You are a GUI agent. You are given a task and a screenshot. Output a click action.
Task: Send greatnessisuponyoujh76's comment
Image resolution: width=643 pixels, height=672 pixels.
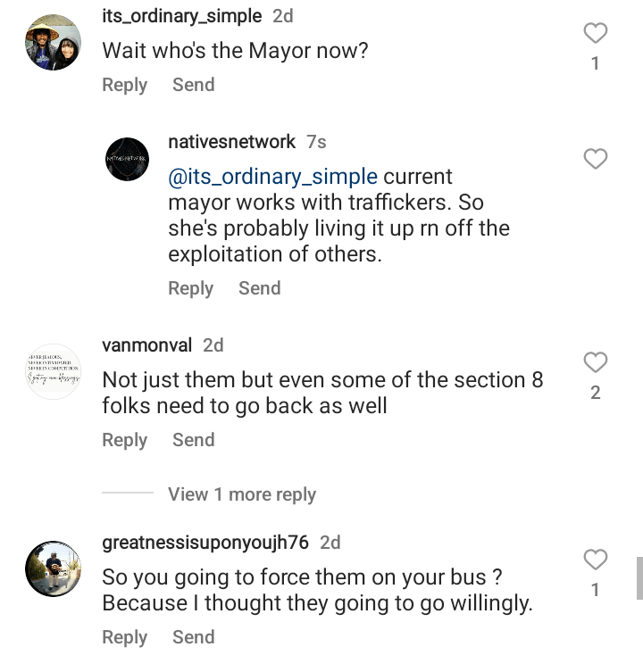(x=193, y=637)
